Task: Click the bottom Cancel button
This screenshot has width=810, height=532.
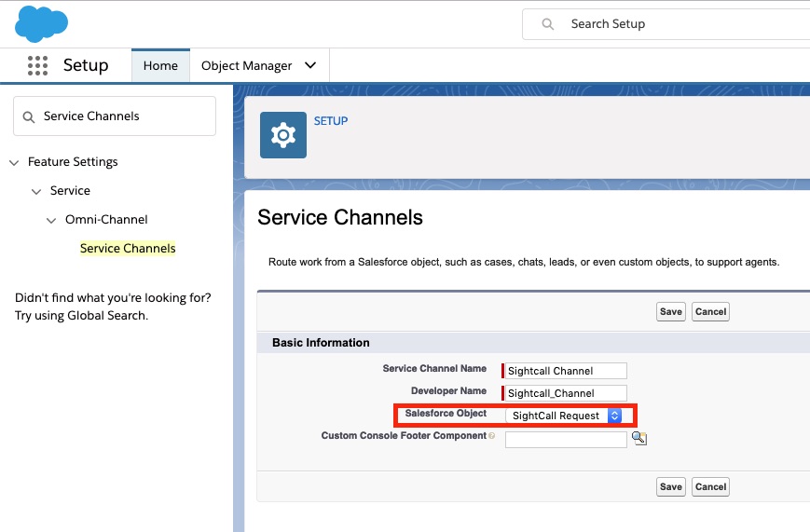Action: pyautogui.click(x=711, y=486)
